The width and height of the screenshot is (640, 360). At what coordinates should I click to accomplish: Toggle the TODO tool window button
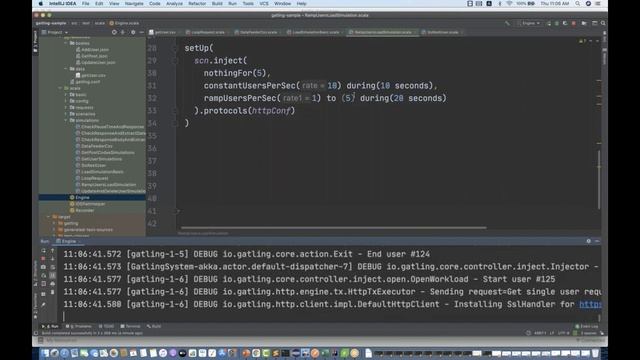coord(107,327)
